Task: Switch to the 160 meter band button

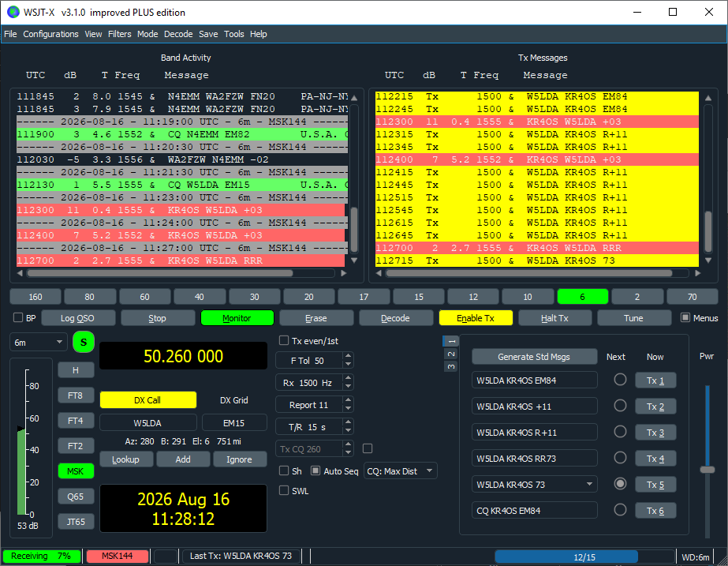Action: point(35,297)
